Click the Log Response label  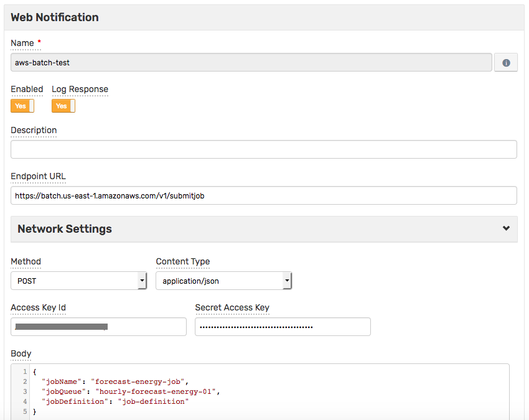(x=80, y=89)
